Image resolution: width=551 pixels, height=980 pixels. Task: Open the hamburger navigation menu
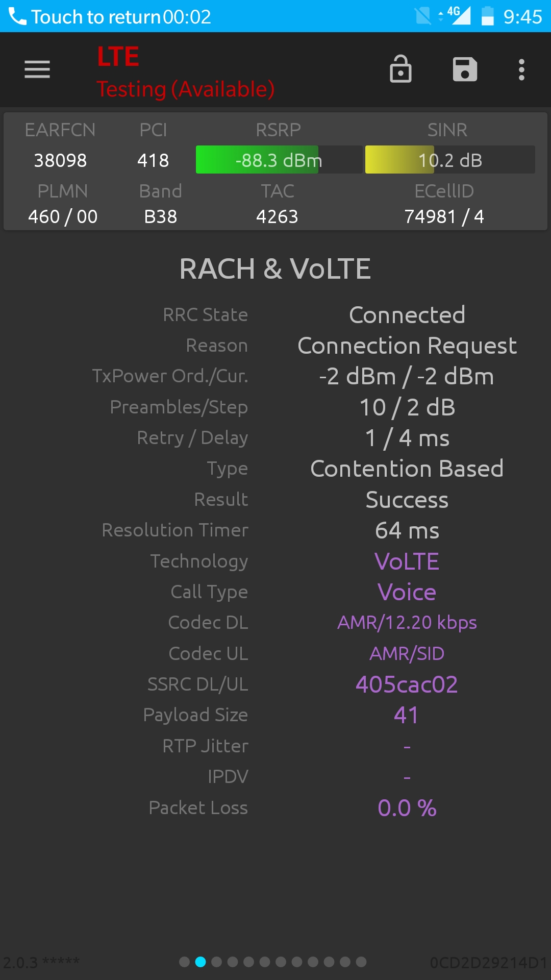37,69
